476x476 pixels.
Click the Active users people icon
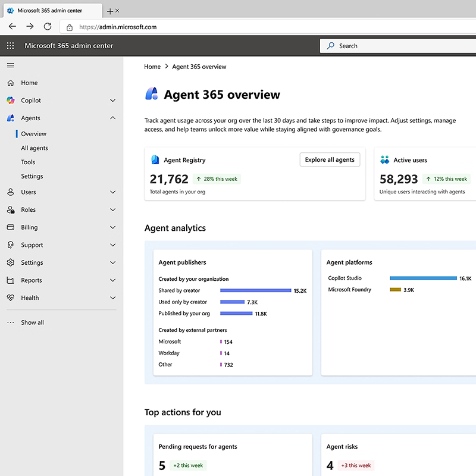pyautogui.click(x=384, y=159)
